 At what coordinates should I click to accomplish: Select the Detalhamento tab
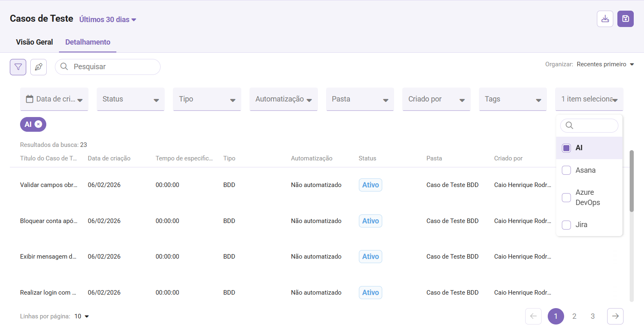point(88,42)
